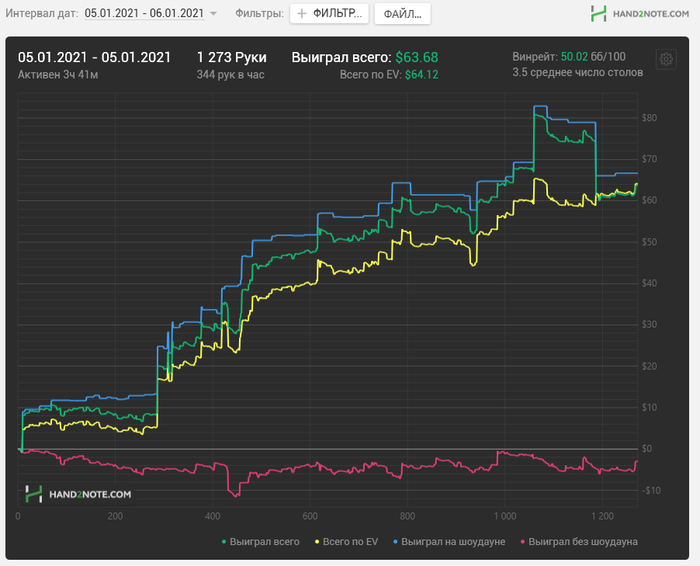Click the -$10 y-axis label
This screenshot has height=566, width=700.
pyautogui.click(x=651, y=490)
